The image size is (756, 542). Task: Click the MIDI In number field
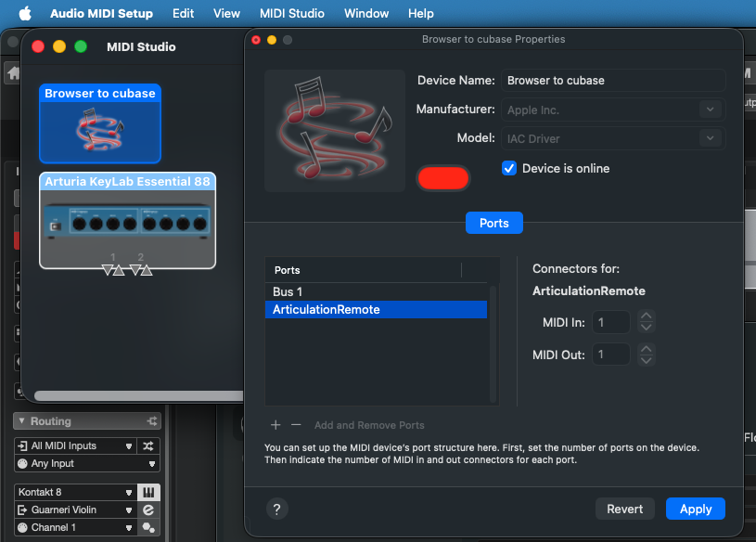[x=611, y=322]
